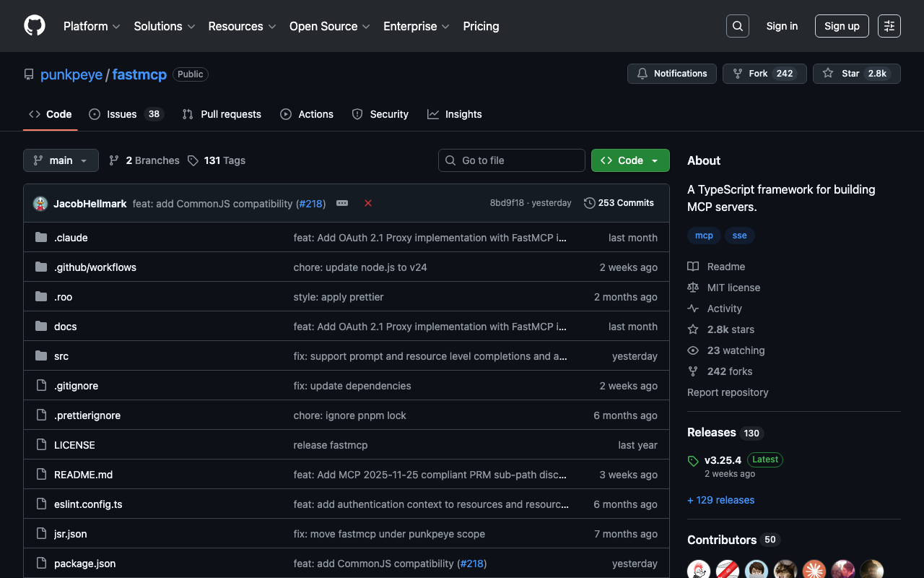Image resolution: width=924 pixels, height=578 pixels.
Task: Click the Go to file search field
Action: [512, 160]
